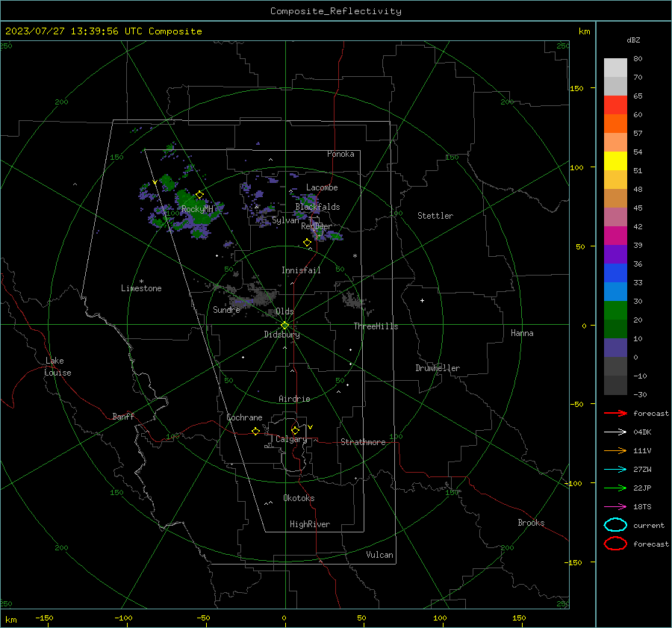The height and width of the screenshot is (628, 672).
Task: Click the Cochrane label
Action: pyautogui.click(x=244, y=417)
